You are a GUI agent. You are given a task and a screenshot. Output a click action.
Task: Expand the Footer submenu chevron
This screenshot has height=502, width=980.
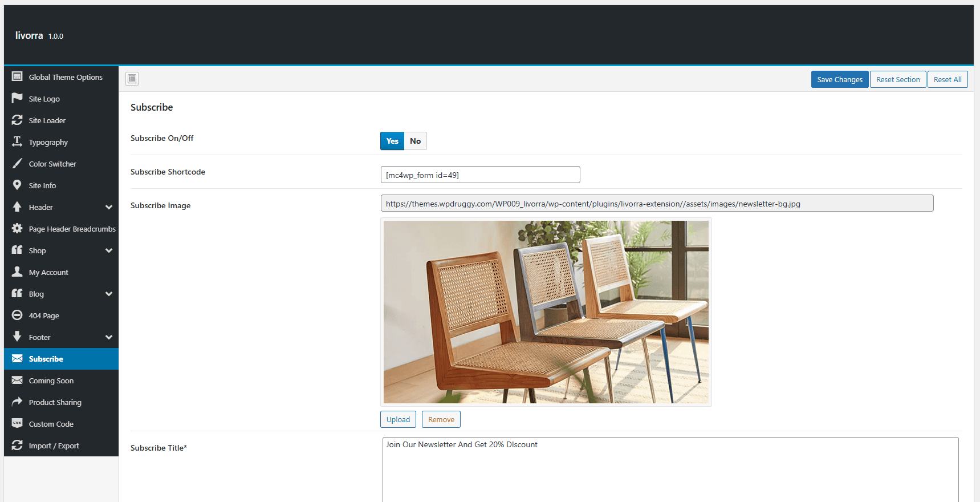[x=109, y=337]
